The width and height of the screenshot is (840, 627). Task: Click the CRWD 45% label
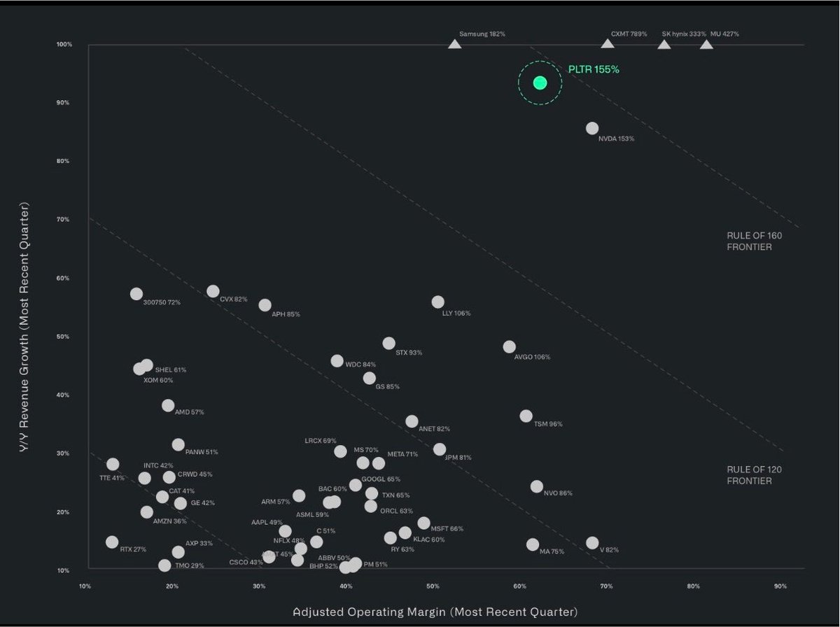[195, 474]
